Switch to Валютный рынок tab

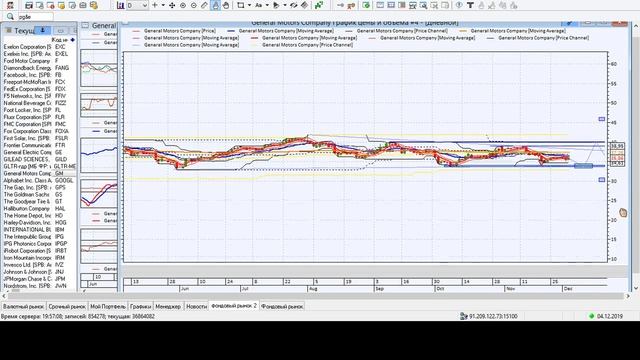point(23,306)
